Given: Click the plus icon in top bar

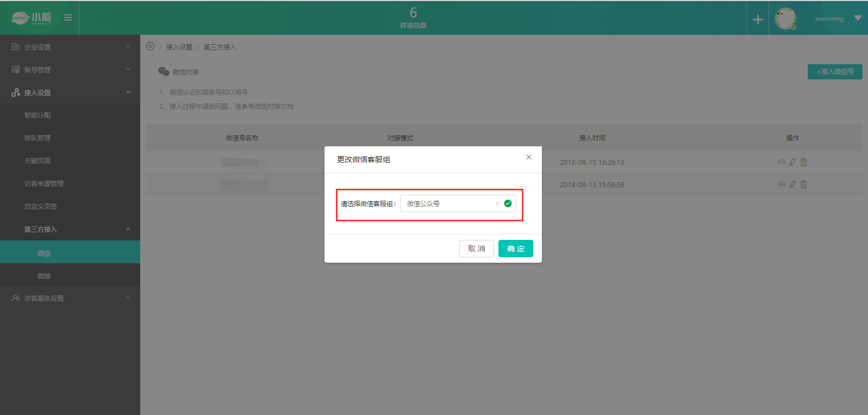Looking at the screenshot, I should click(758, 20).
